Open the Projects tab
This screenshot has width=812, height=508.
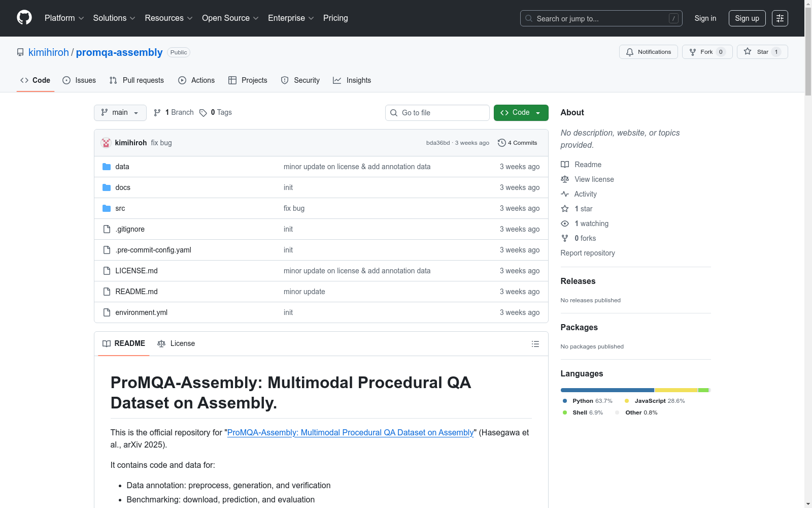248,80
